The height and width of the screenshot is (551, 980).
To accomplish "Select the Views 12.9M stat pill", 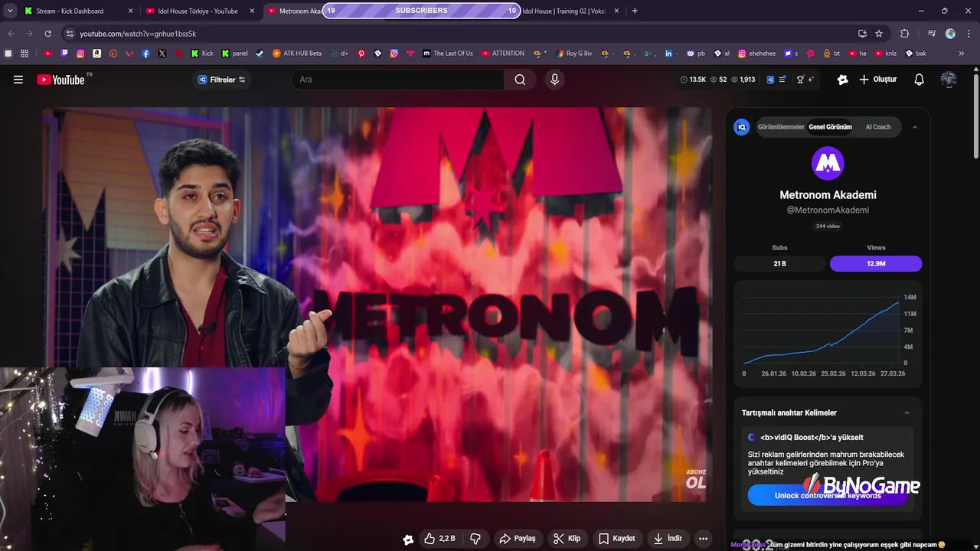I will point(876,263).
